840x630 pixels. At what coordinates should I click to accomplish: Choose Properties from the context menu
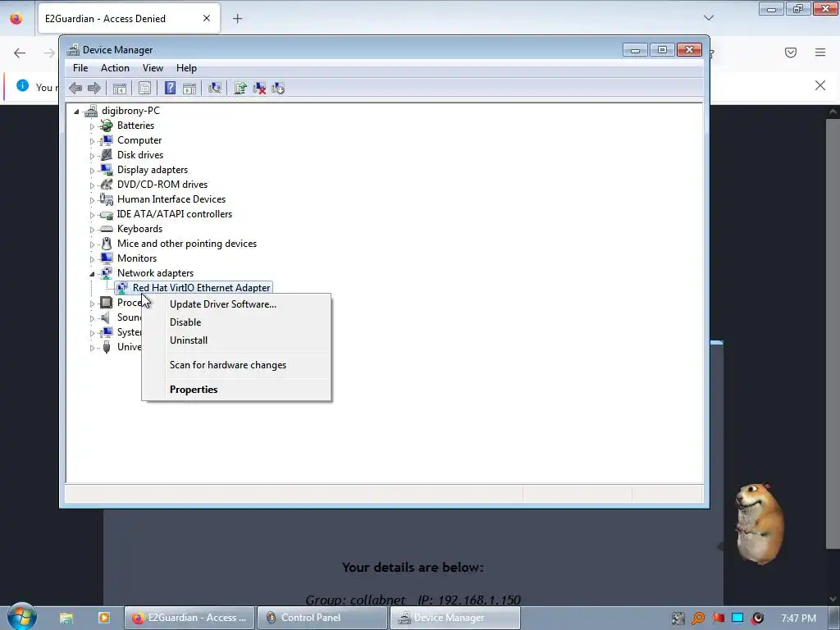click(236, 390)
